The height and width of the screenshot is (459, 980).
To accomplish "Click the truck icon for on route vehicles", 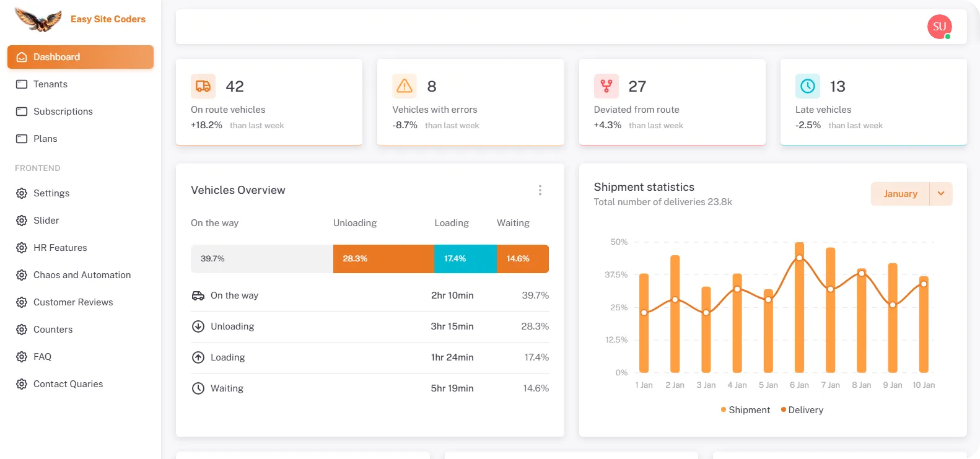I will tap(203, 86).
